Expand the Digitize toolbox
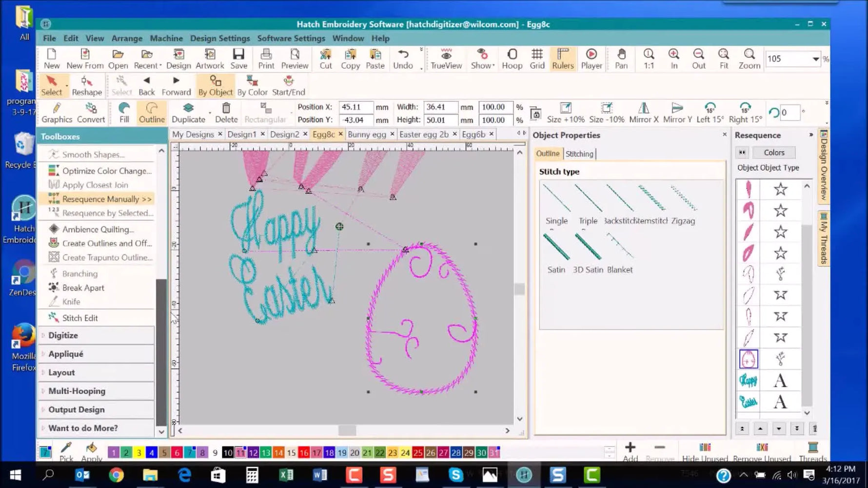 (96, 335)
